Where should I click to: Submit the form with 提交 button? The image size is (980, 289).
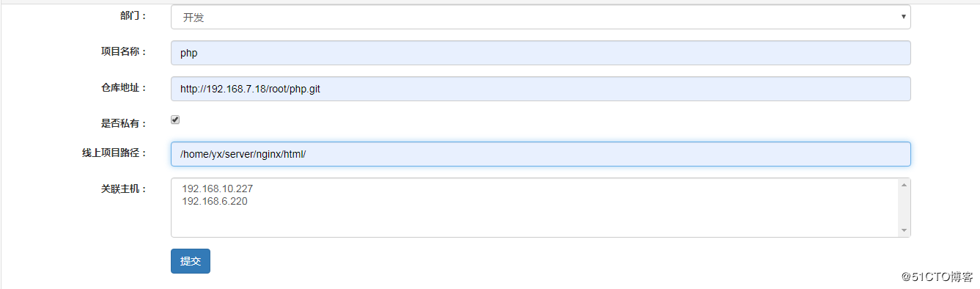(x=191, y=261)
